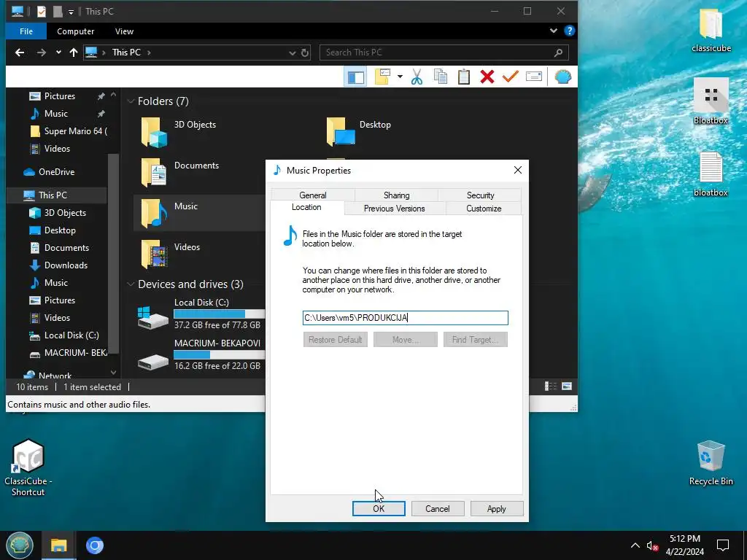Viewport: 747px width, 560px height.
Task: Click the blue shell toolbar icon
Action: [562, 77]
